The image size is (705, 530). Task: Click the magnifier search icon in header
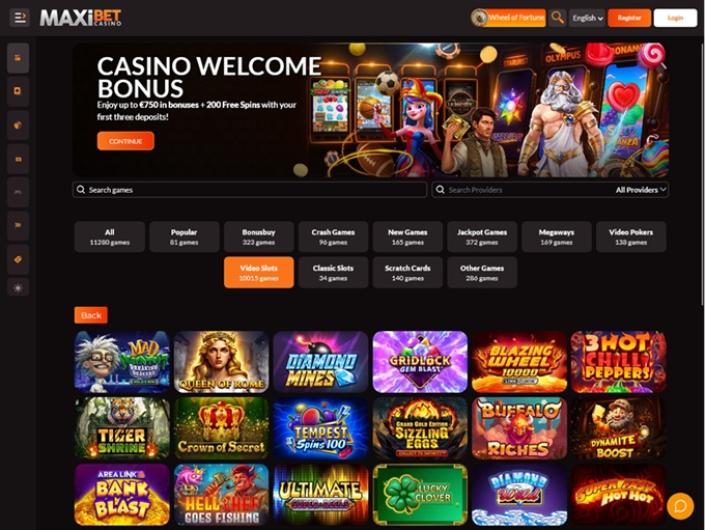pyautogui.click(x=558, y=18)
